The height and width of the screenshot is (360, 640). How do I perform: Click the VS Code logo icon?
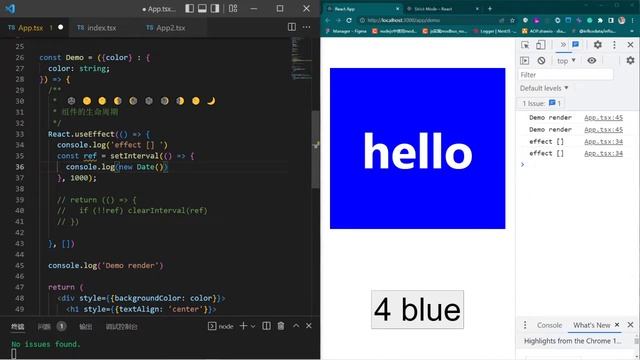click(x=10, y=9)
